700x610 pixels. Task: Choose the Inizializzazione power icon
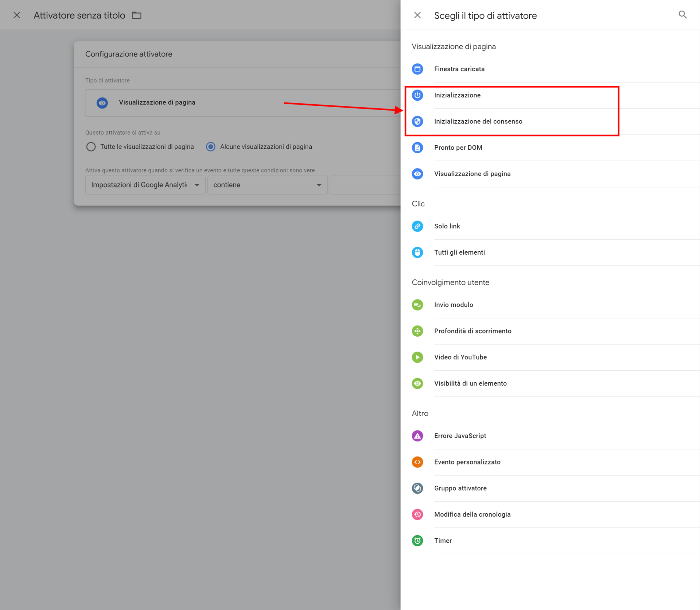[417, 95]
